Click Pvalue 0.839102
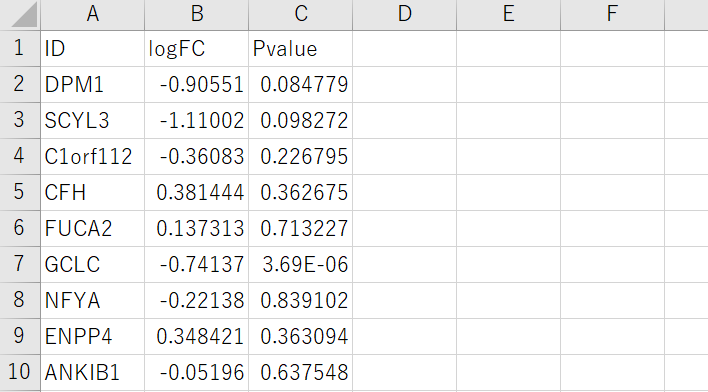 (x=301, y=300)
